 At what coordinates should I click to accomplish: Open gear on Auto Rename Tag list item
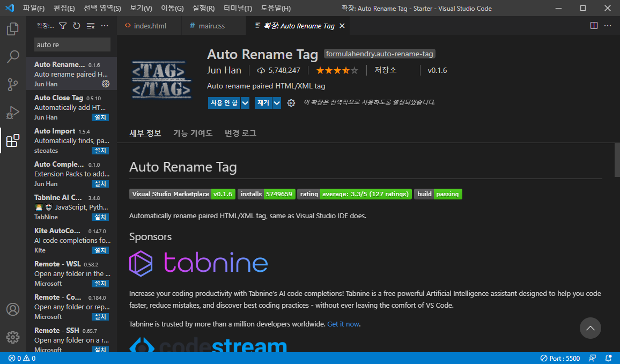point(106,84)
